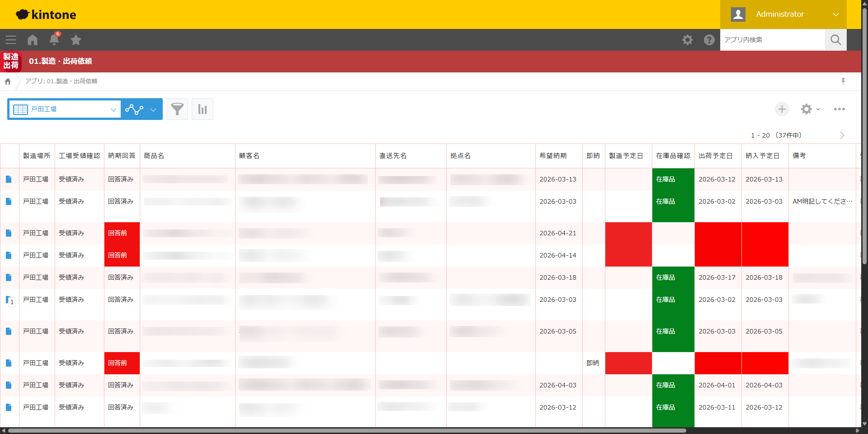The width and height of the screenshot is (868, 434).
Task: Open the app settings gear dropdown
Action: pyautogui.click(x=810, y=109)
